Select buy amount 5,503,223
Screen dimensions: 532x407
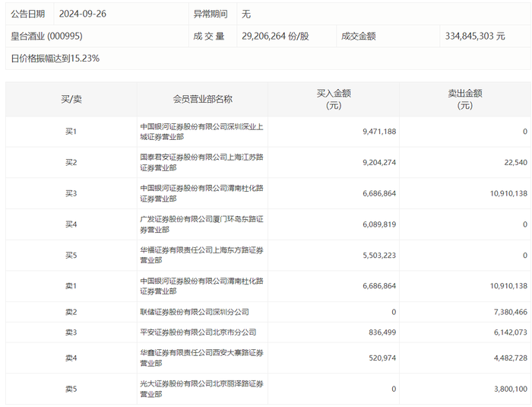click(x=379, y=255)
